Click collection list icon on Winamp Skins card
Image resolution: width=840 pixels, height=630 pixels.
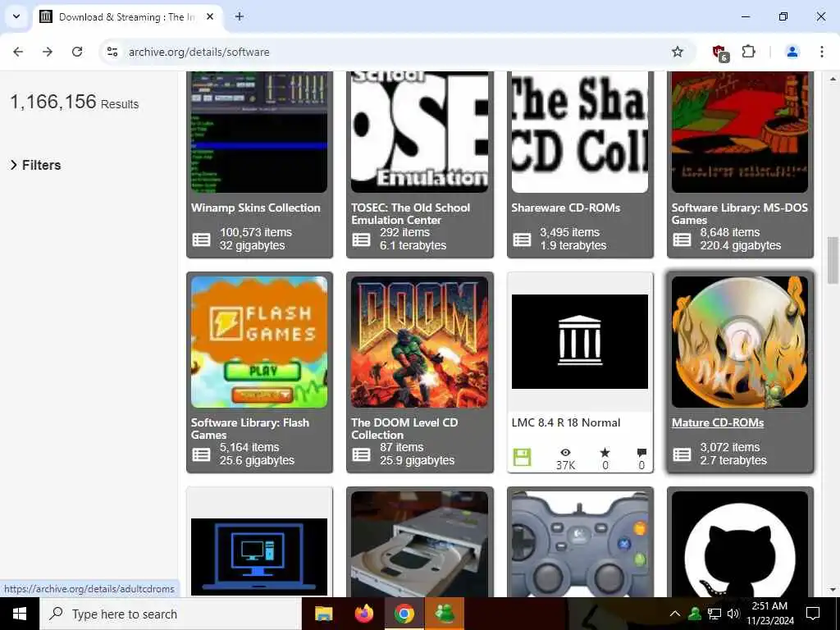(202, 240)
